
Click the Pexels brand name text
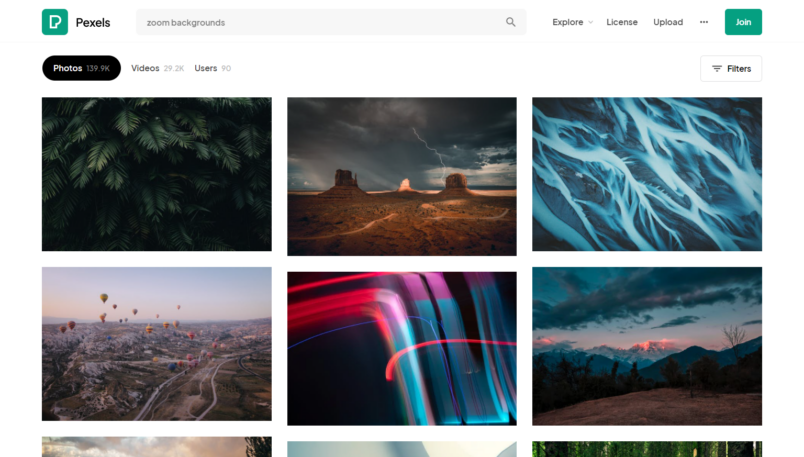point(94,22)
